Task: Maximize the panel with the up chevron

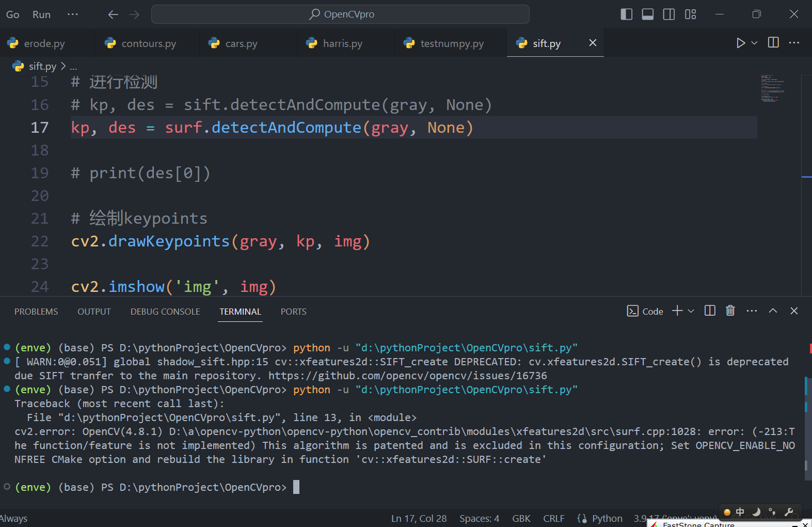Action: (x=773, y=311)
